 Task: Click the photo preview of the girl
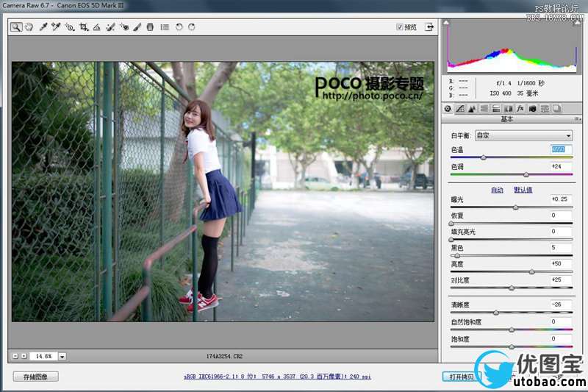pyautogui.click(x=223, y=192)
